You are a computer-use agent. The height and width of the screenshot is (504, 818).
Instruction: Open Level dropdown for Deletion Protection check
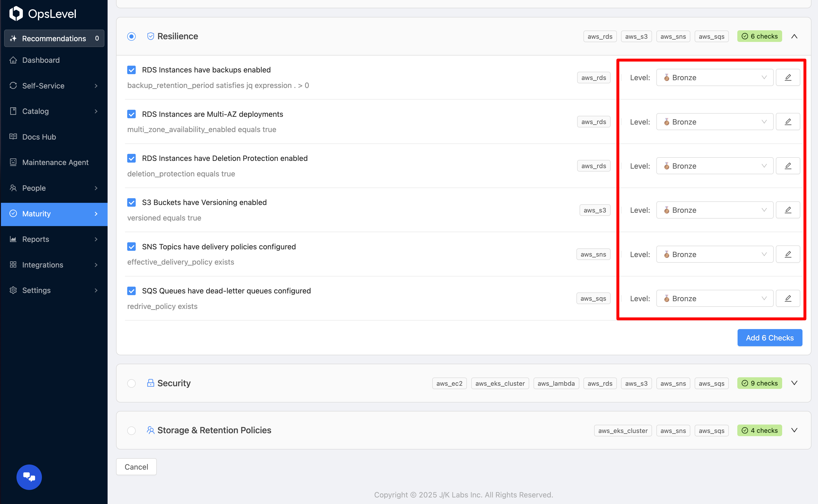714,166
